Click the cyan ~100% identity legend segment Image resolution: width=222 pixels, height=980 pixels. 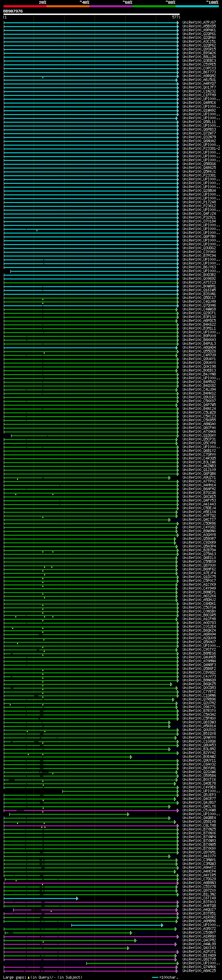[x=197, y=6]
